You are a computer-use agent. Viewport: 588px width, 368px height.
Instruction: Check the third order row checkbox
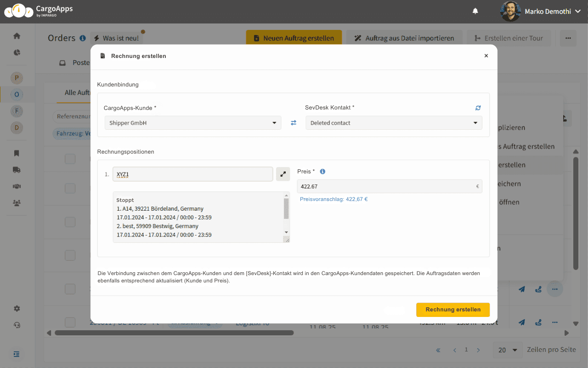[x=70, y=222]
